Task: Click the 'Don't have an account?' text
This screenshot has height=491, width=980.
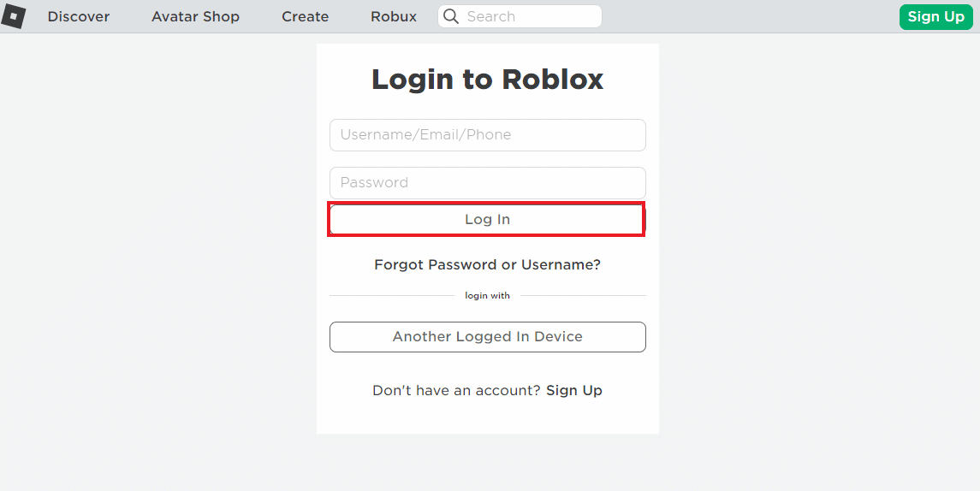Action: (456, 391)
